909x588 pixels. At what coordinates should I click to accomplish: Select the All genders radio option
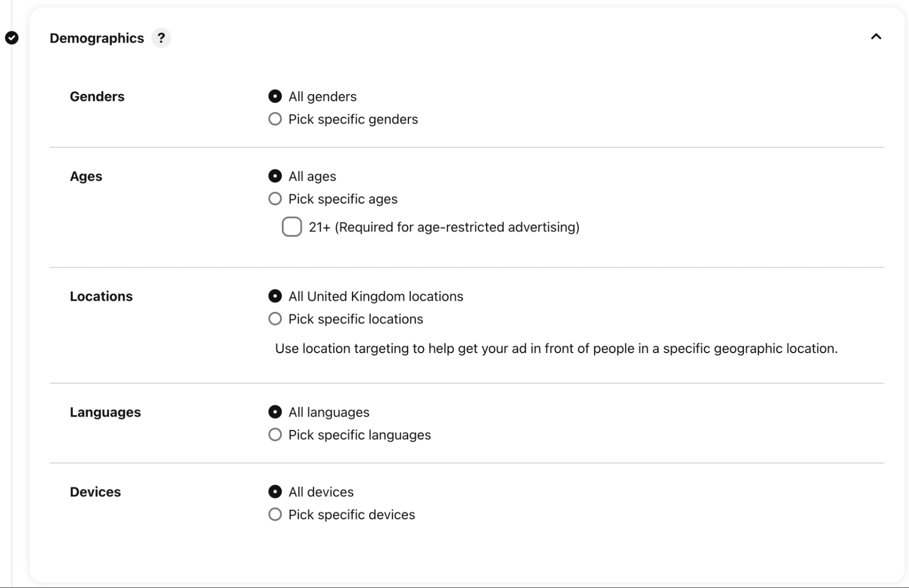coord(275,96)
